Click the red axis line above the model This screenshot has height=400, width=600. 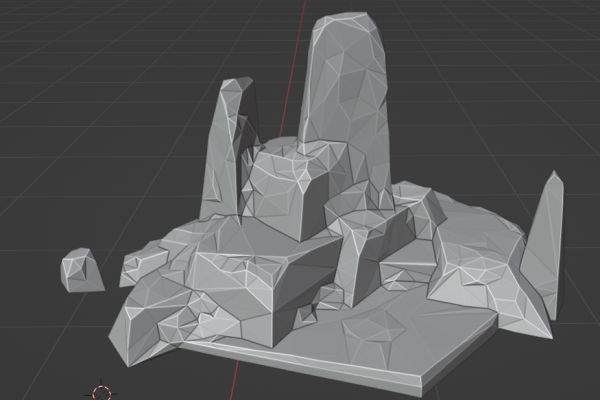click(294, 69)
